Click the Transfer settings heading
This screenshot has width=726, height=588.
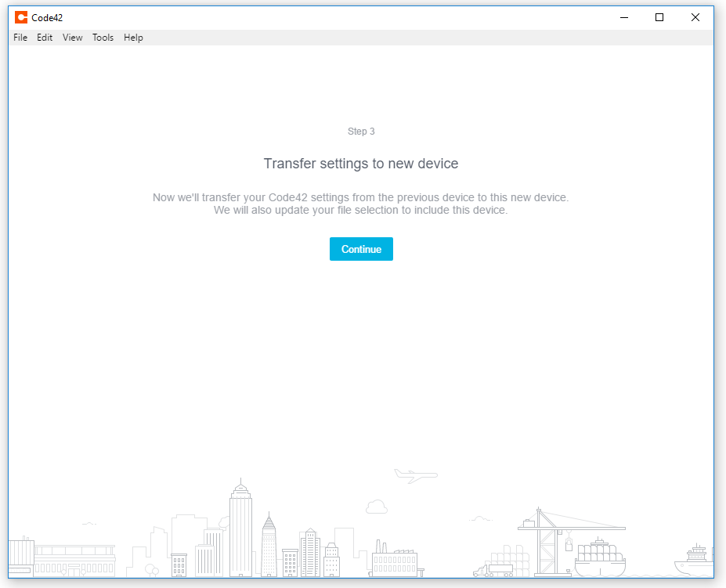pyautogui.click(x=361, y=164)
